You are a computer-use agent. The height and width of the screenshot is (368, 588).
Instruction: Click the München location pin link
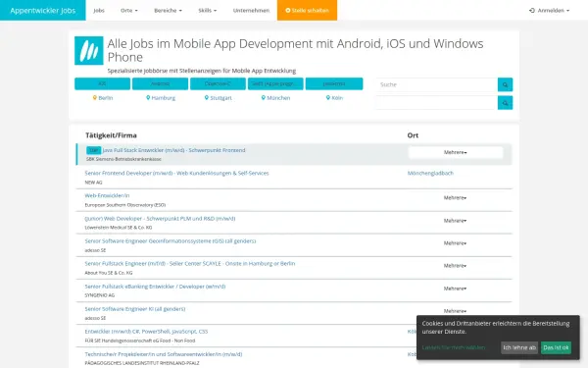[275, 98]
